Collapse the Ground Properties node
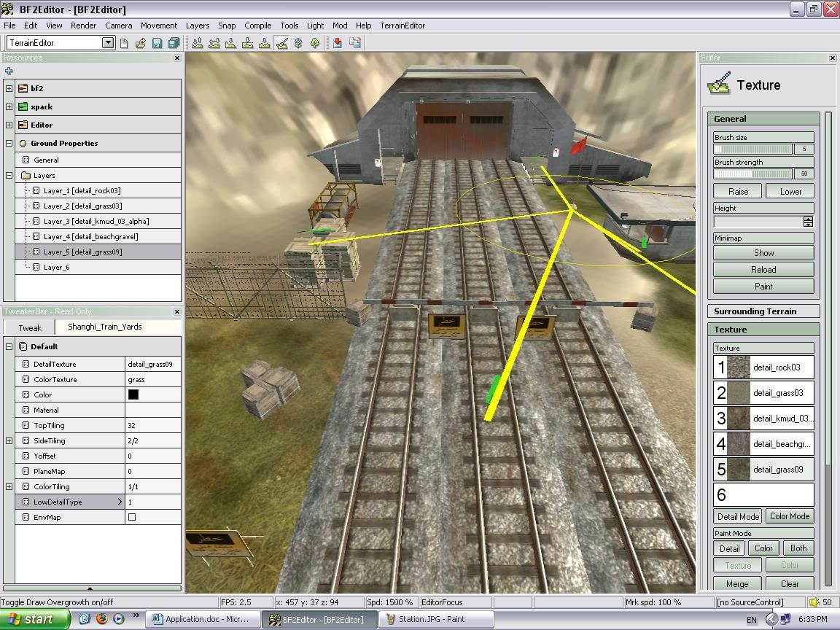 coord(9,143)
